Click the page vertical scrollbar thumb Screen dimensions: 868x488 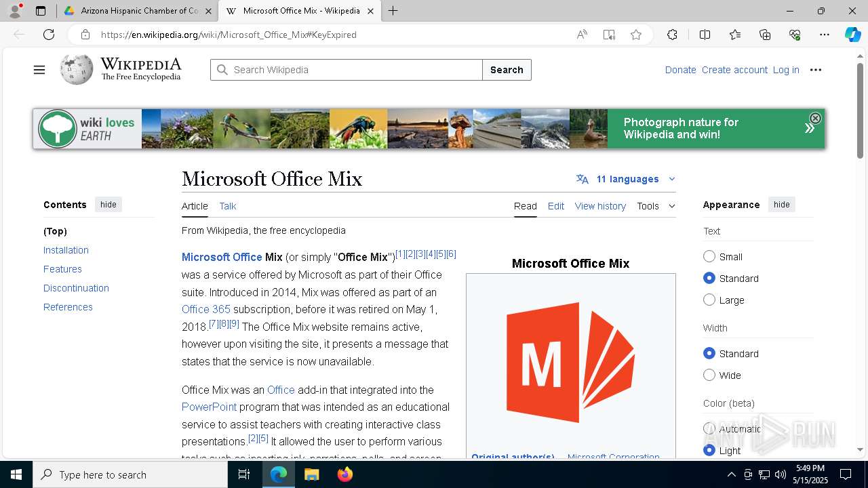[860, 112]
